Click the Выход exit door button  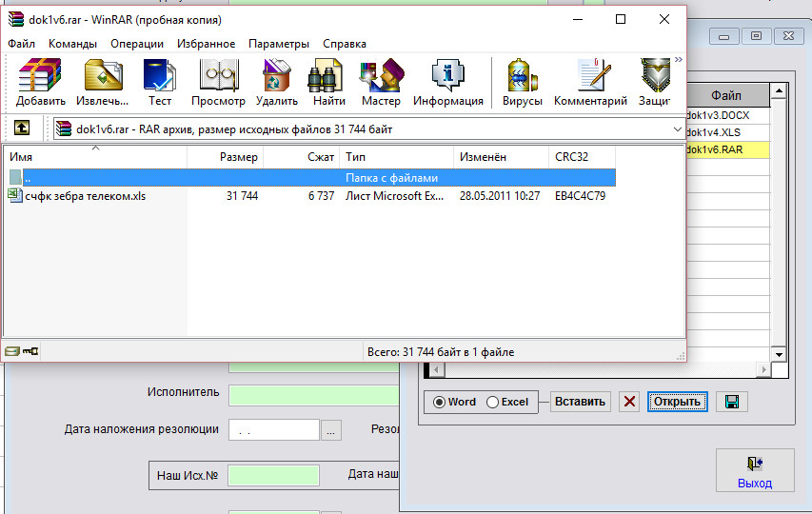pos(755,470)
